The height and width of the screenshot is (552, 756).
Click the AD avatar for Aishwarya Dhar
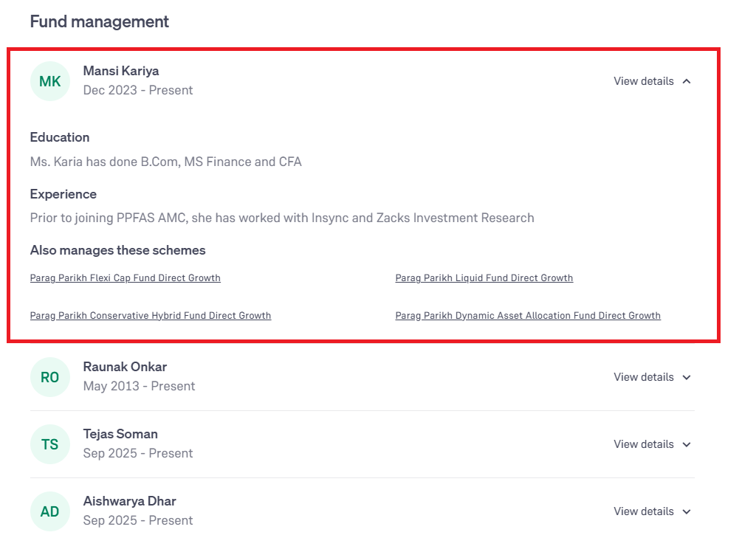[x=50, y=511]
